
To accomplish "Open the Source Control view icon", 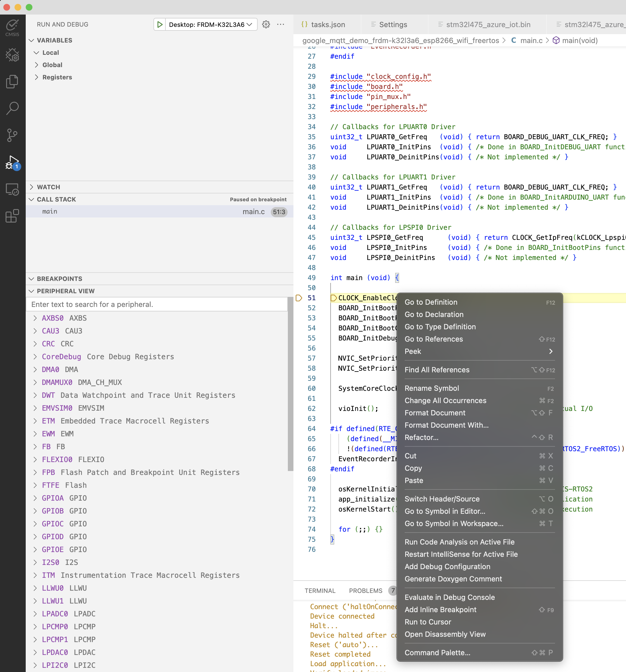I will tap(12, 135).
